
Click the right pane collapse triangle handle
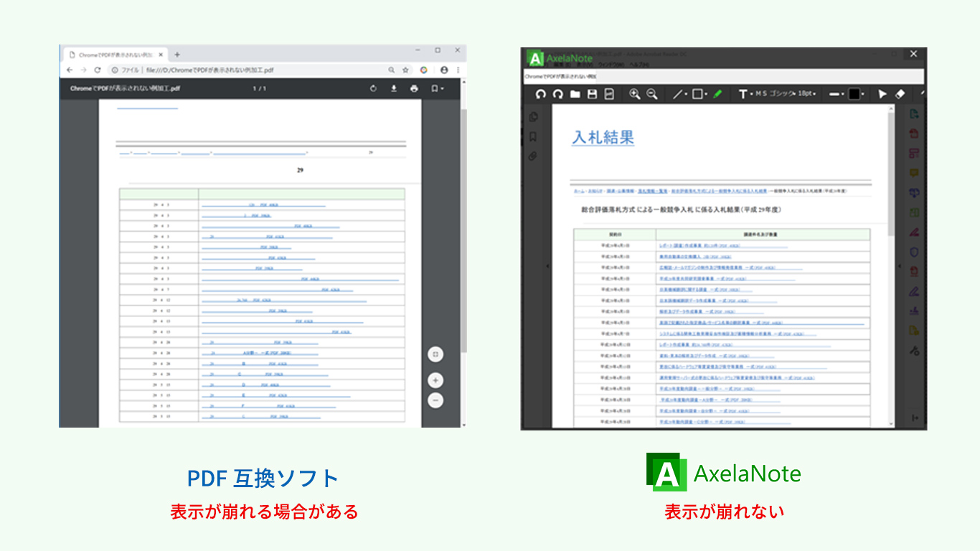tap(900, 266)
